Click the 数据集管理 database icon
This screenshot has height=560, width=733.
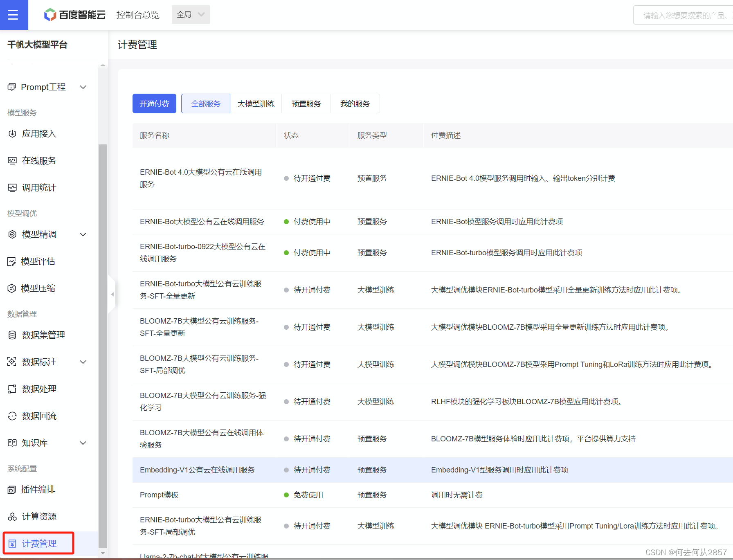point(12,335)
